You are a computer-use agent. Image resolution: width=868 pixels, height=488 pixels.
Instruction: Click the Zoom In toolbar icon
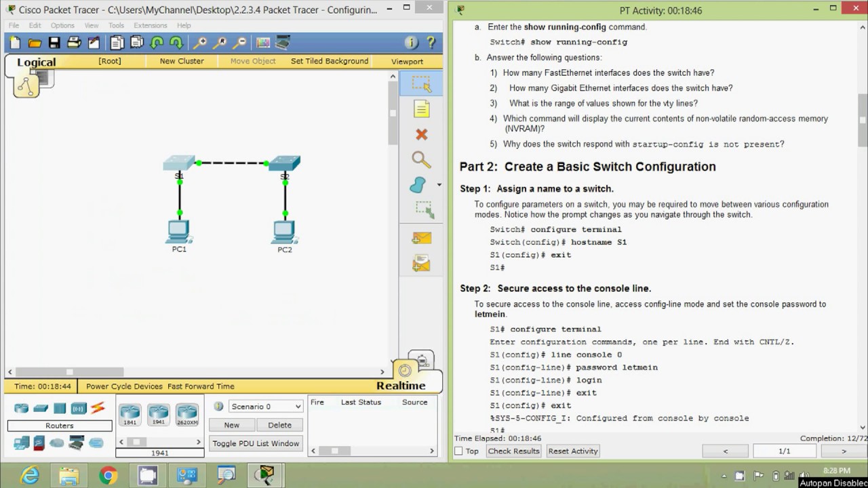coord(199,43)
